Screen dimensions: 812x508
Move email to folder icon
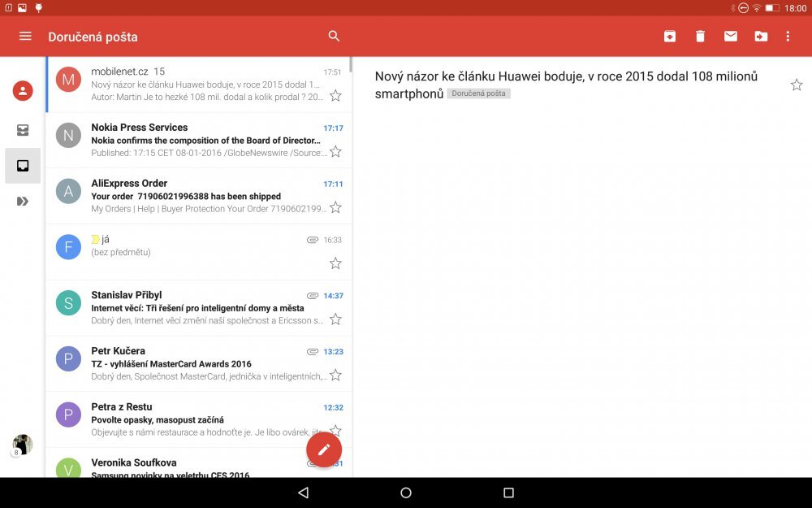761,37
